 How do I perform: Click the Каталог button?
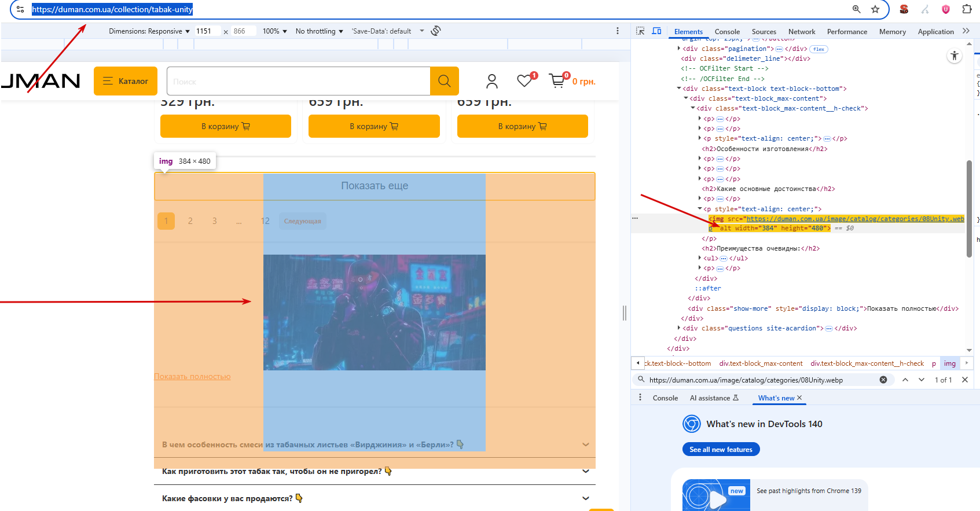tap(126, 81)
